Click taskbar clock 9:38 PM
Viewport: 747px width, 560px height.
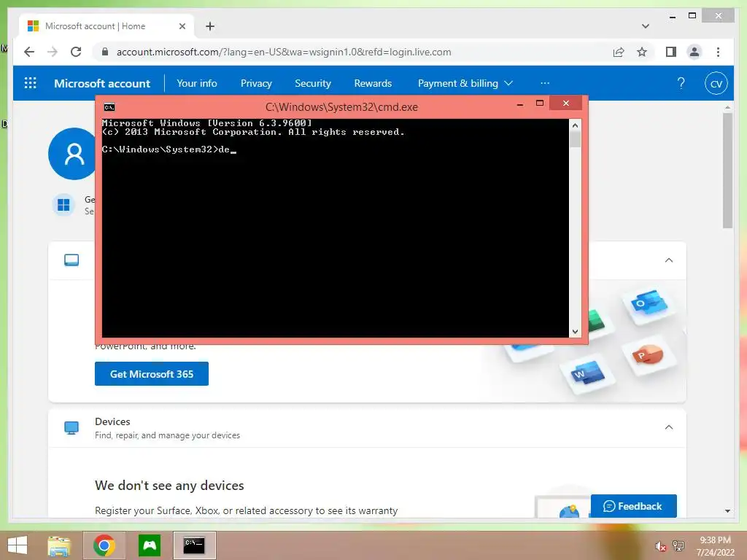click(x=715, y=540)
